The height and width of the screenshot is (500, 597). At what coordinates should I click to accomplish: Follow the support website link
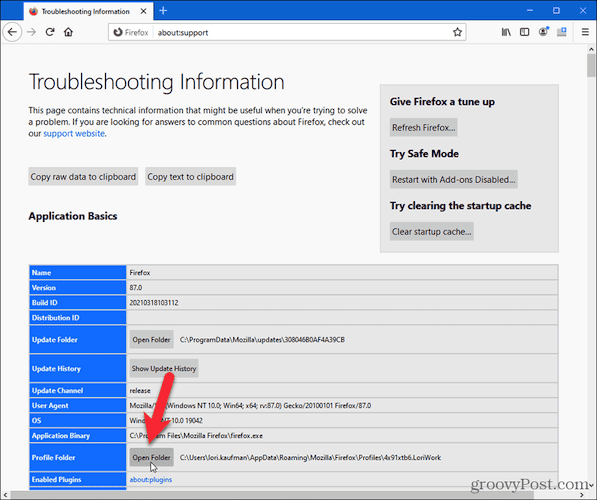pyautogui.click(x=74, y=134)
